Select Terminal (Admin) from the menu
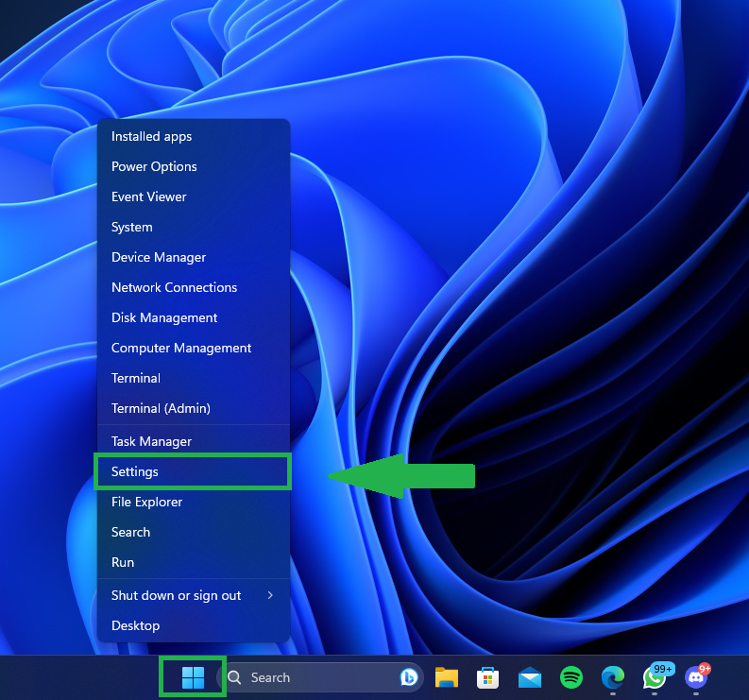The height and width of the screenshot is (700, 749). click(x=161, y=408)
